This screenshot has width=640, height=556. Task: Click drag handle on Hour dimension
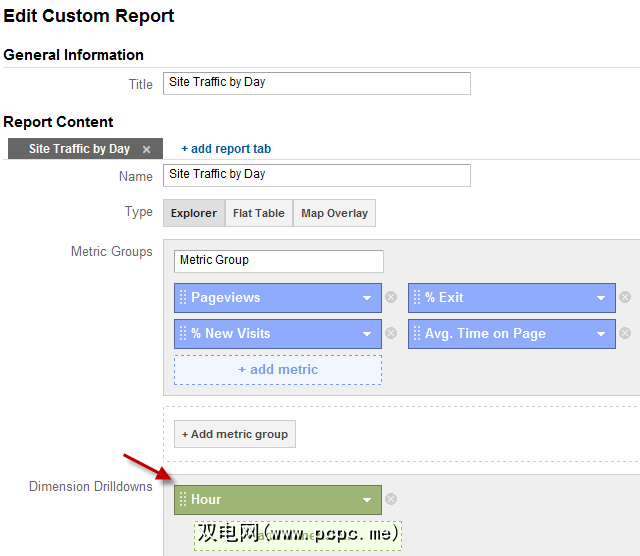(x=183, y=499)
